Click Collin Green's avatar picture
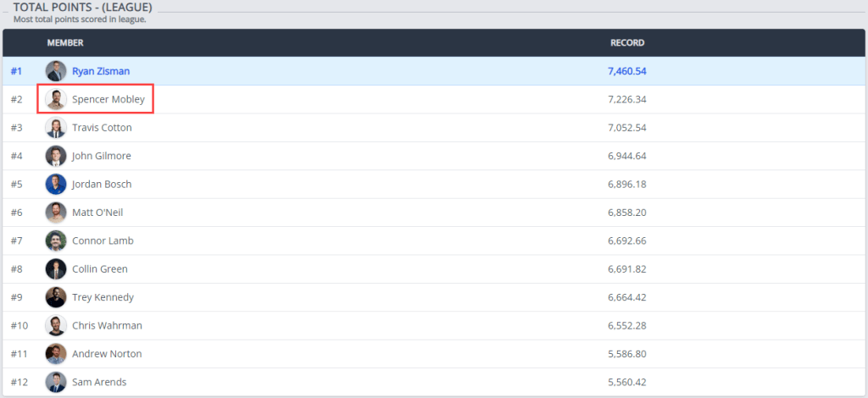Image resolution: width=868 pixels, height=398 pixels. pos(56,269)
